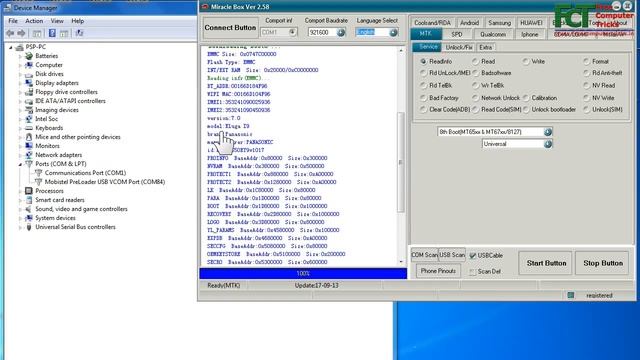The height and width of the screenshot is (360, 640).
Task: Click the USB Scan button
Action: click(x=452, y=255)
